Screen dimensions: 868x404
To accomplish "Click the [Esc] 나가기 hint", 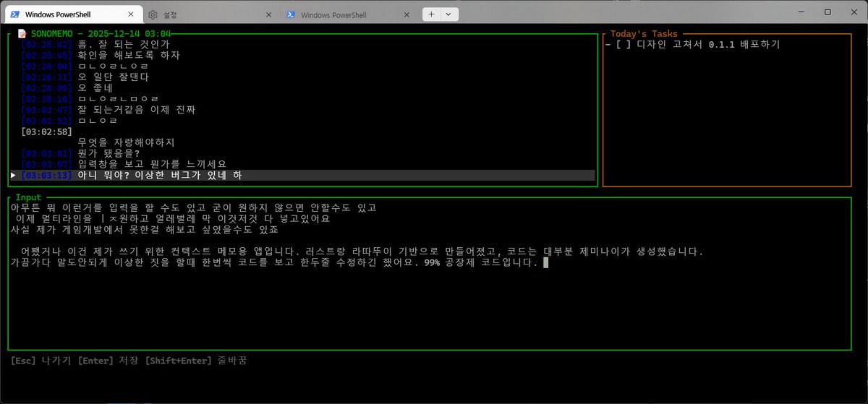I will [40, 360].
